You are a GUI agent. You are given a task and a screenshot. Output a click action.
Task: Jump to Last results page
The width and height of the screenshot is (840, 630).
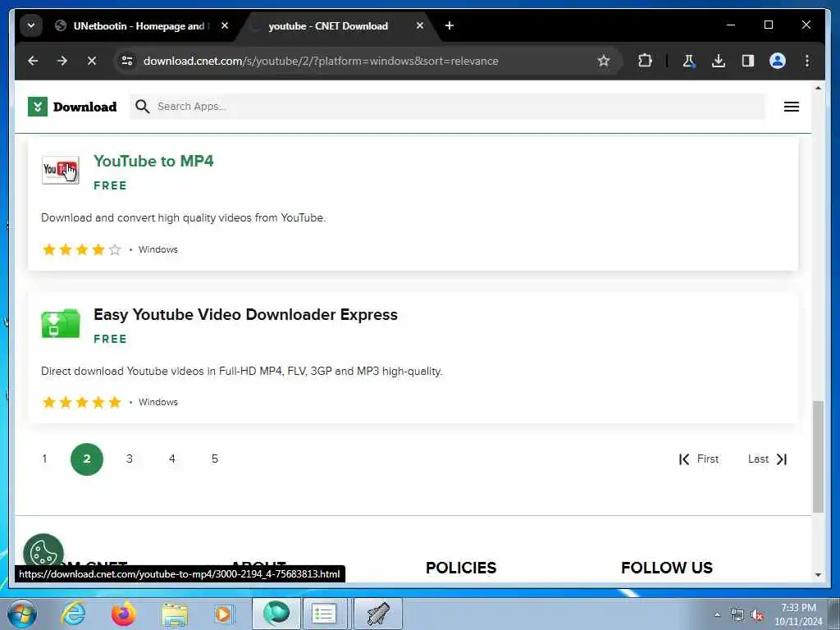point(768,459)
